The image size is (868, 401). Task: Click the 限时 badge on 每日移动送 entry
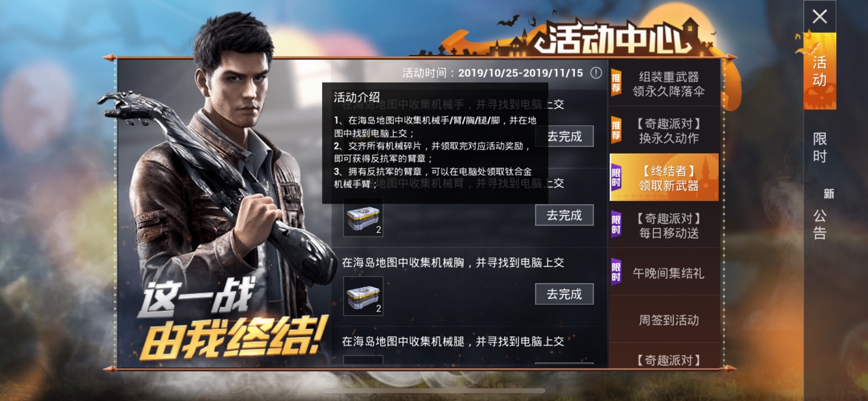[x=616, y=224]
